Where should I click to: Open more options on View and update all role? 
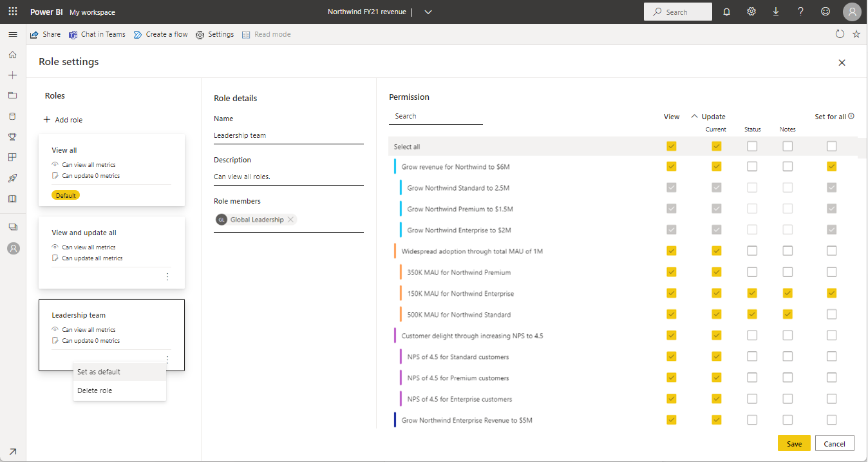pos(167,276)
